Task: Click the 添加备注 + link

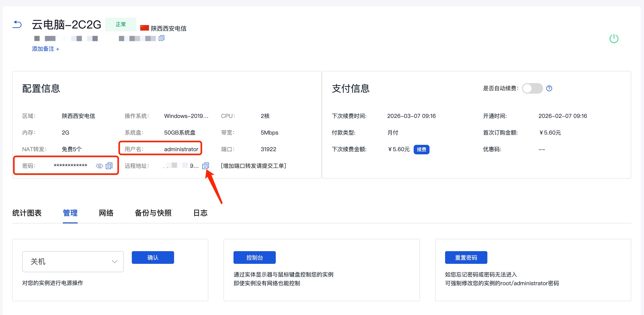Action: pos(46,49)
